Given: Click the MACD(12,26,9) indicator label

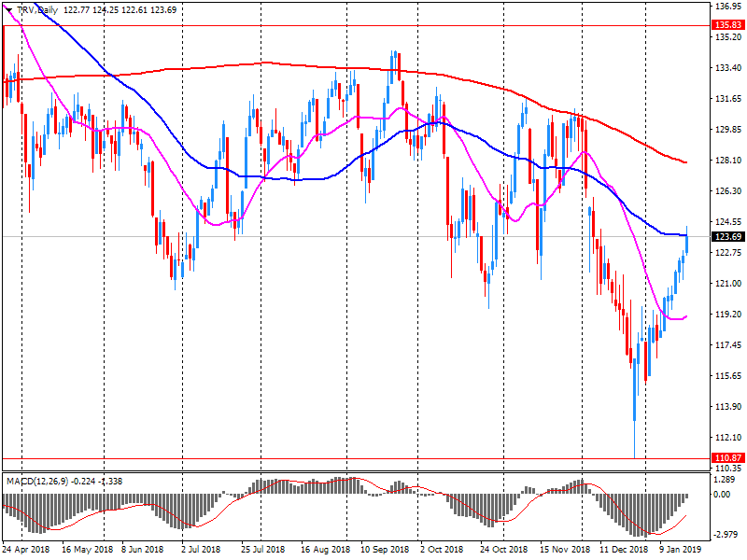Looking at the screenshot, I should coord(38,482).
